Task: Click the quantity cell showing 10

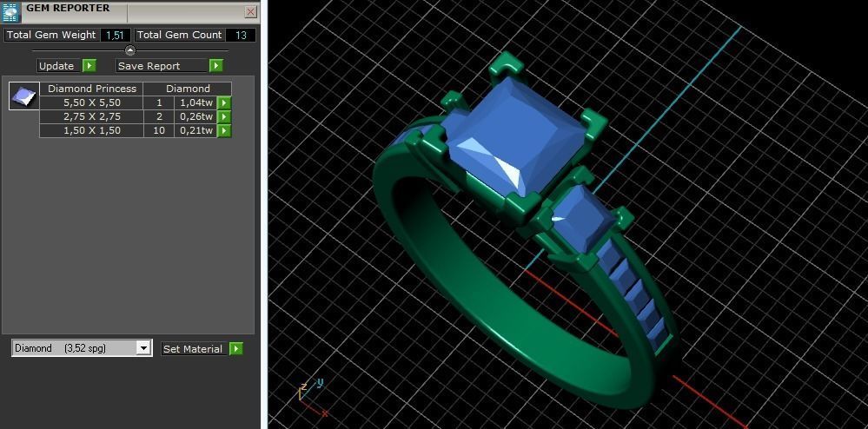Action: 159,130
